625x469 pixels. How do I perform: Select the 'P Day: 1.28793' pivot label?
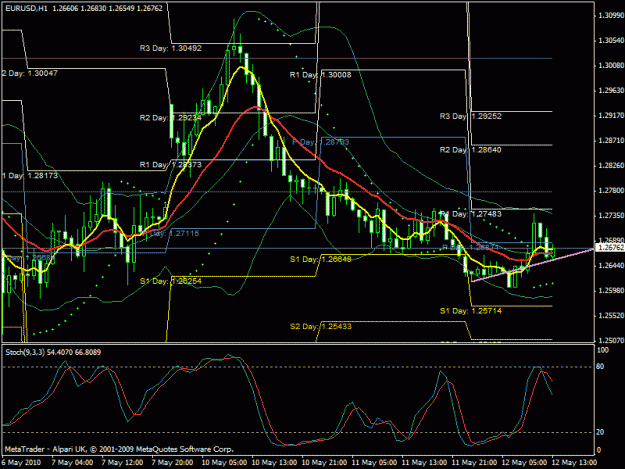(x=321, y=142)
